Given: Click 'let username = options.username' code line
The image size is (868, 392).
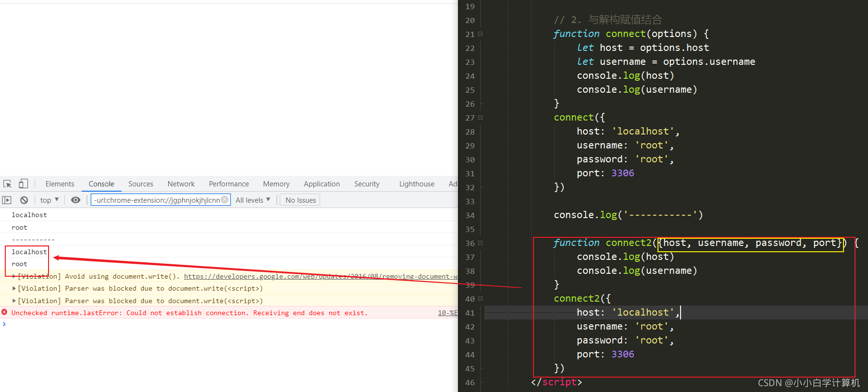Looking at the screenshot, I should click(666, 61).
